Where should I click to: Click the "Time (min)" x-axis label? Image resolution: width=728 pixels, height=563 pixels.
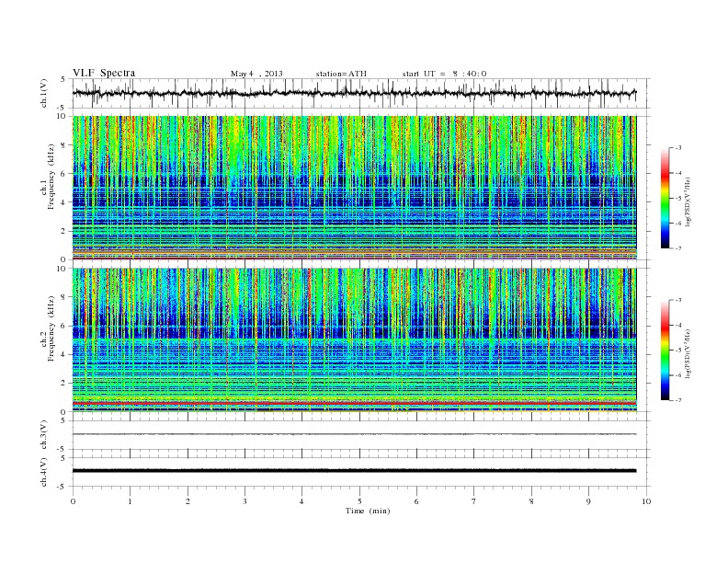(368, 511)
